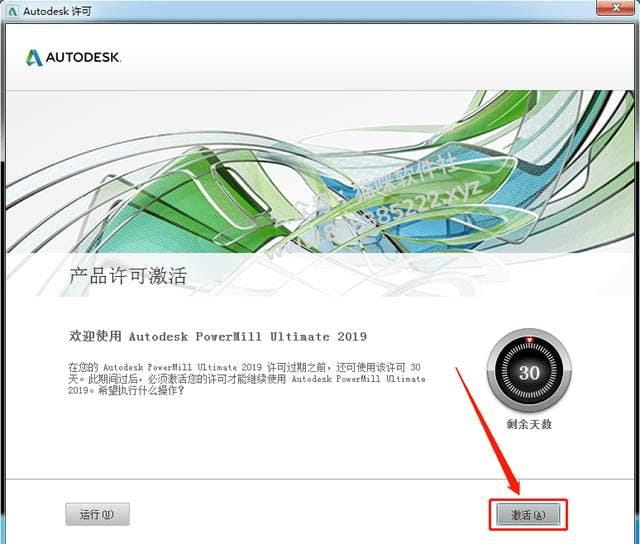Click the 30-day countdown dial
The image size is (640, 544).
pyautogui.click(x=529, y=371)
